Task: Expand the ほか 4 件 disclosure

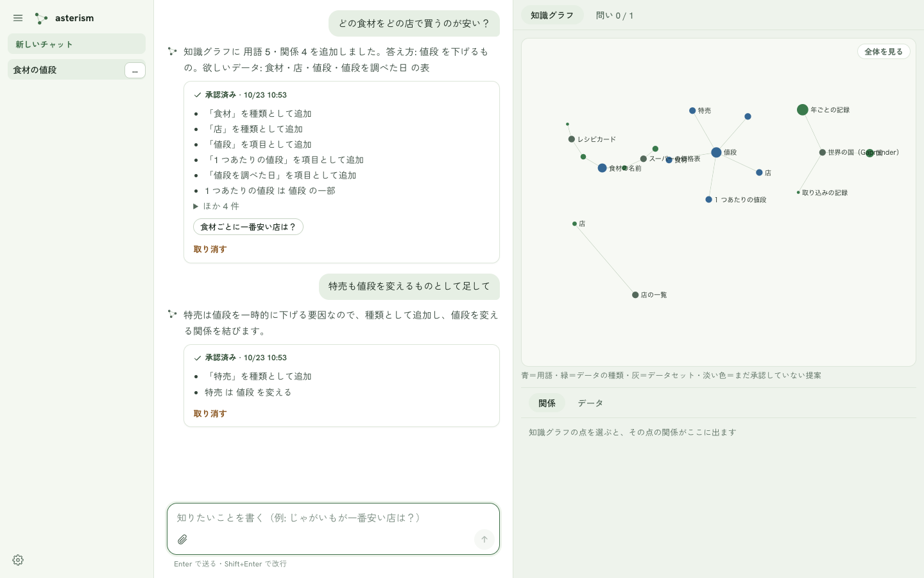Action: click(216, 206)
